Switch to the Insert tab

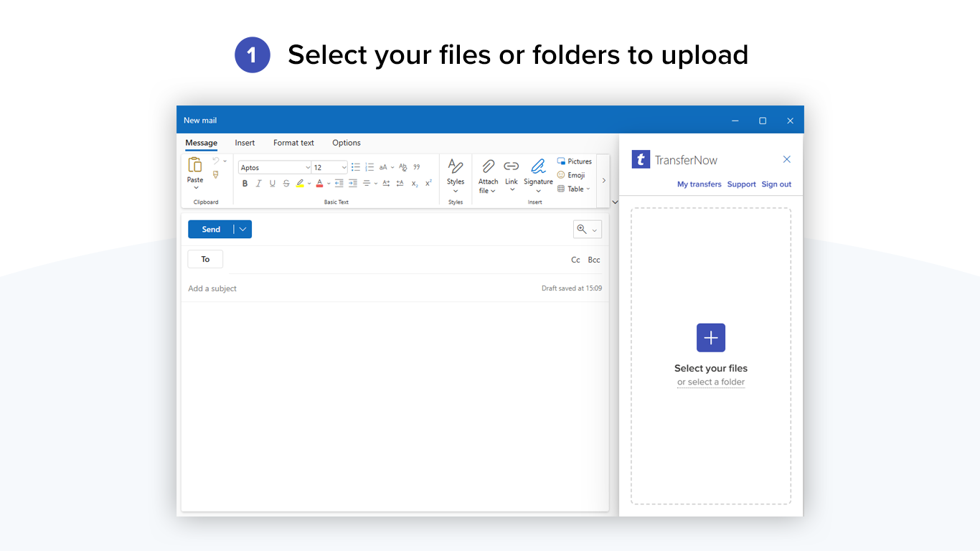pyautogui.click(x=245, y=143)
